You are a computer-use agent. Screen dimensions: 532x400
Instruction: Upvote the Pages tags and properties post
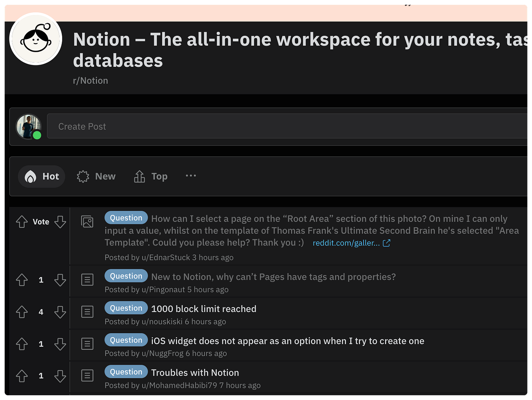22,280
